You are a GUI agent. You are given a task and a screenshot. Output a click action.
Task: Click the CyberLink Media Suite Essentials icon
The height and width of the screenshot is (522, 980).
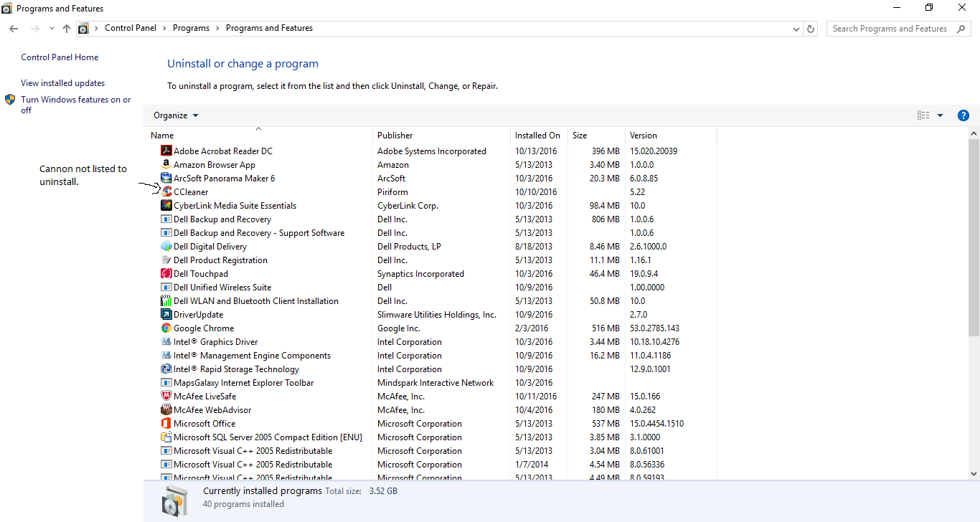pyautogui.click(x=166, y=206)
